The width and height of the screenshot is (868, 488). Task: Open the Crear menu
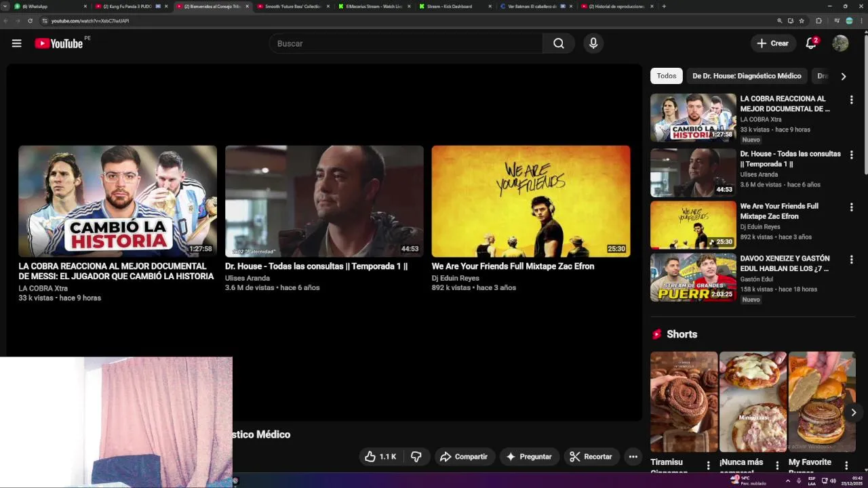tap(773, 43)
